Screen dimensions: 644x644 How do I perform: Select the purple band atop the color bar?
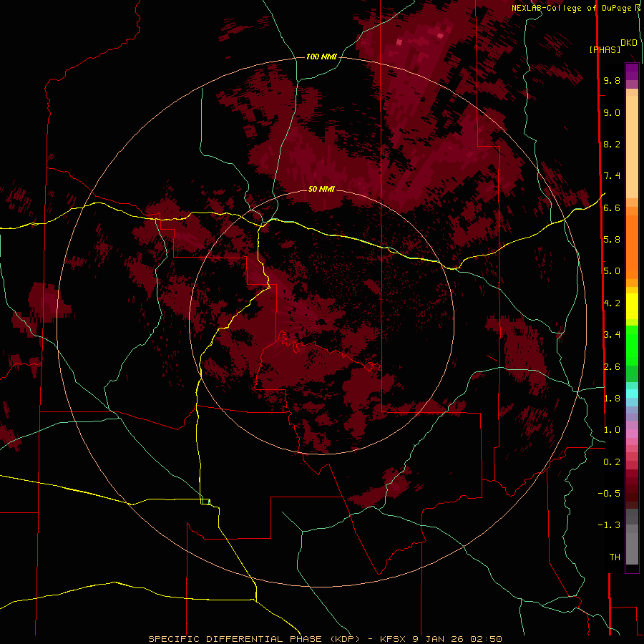point(632,72)
